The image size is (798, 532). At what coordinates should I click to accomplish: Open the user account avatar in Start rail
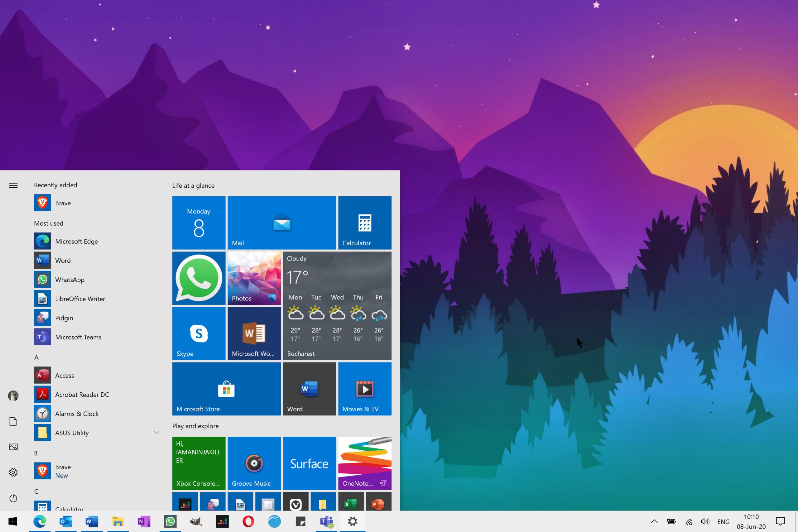click(x=13, y=395)
